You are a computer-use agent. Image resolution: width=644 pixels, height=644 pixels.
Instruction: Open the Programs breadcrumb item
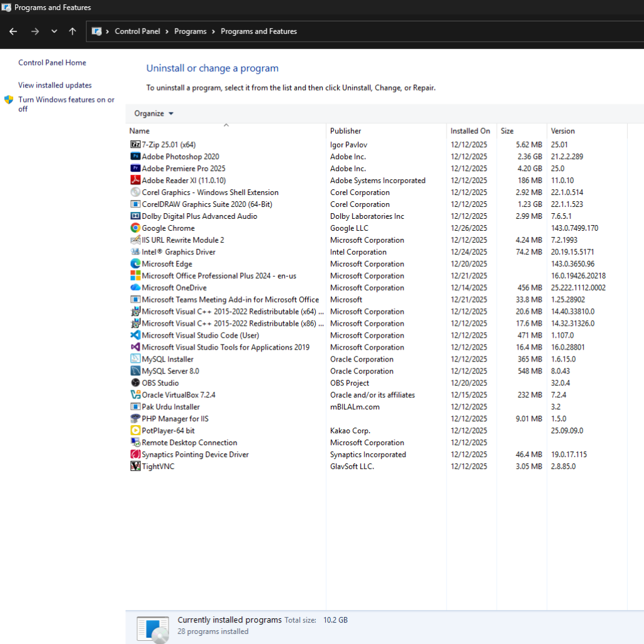tap(190, 31)
